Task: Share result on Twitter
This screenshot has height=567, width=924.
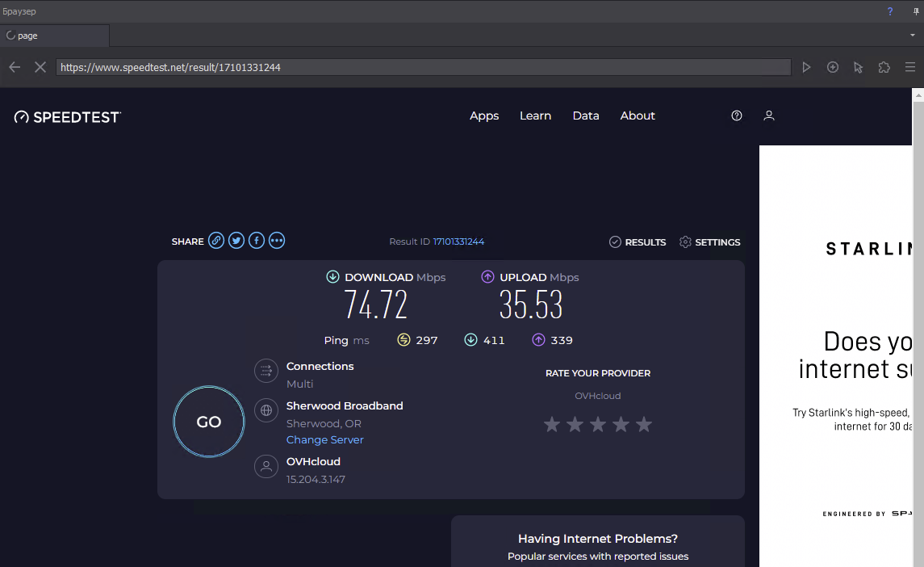Action: coord(236,241)
